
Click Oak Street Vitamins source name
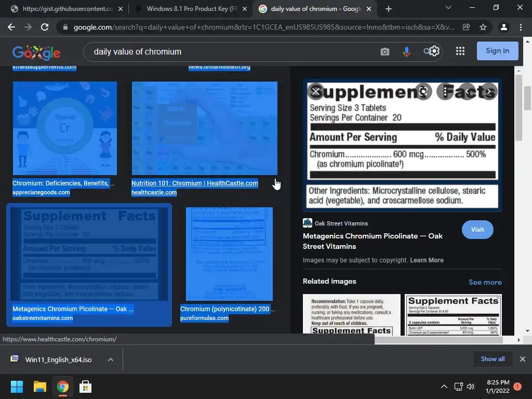341,223
